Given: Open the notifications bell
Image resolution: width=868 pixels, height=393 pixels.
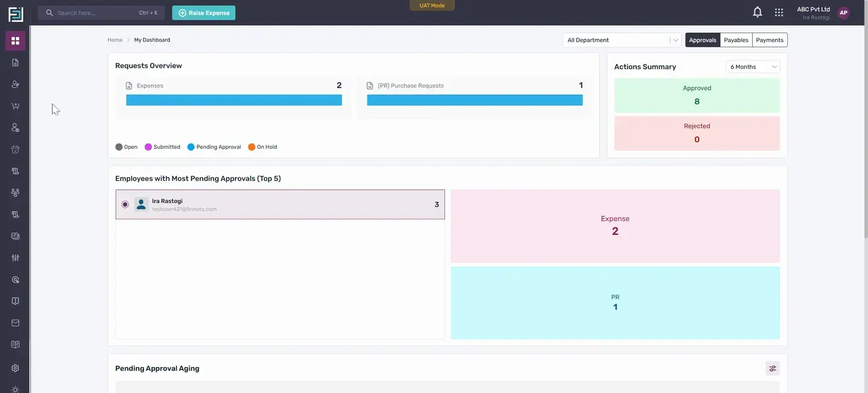Looking at the screenshot, I should 758,12.
